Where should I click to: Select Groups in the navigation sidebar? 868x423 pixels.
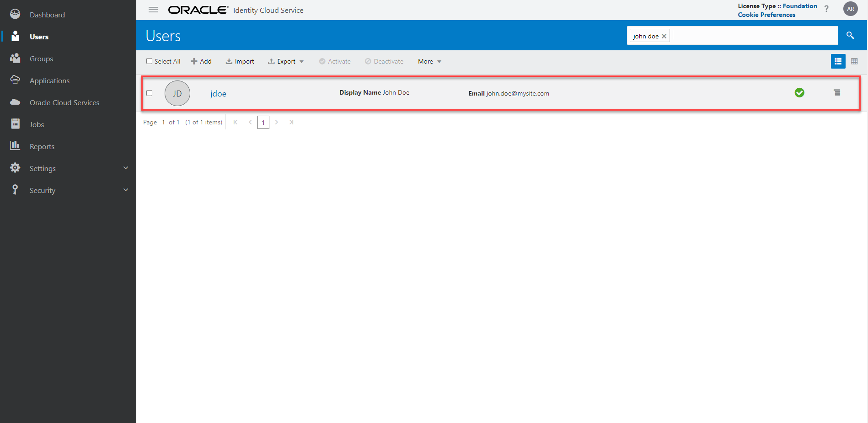[x=41, y=59]
